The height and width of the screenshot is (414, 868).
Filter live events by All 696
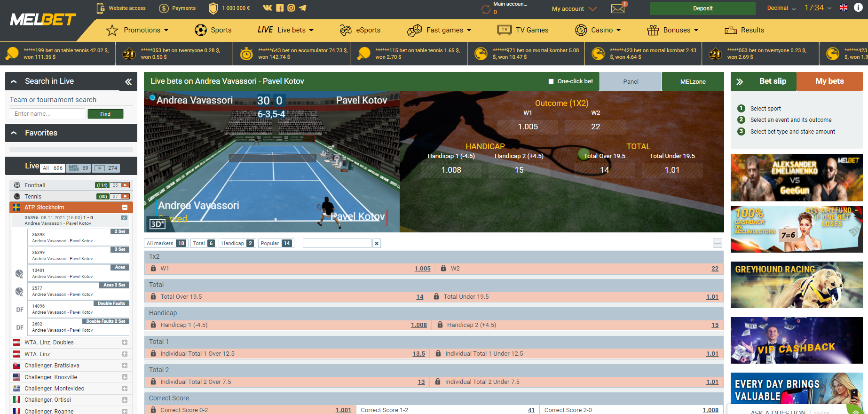point(53,168)
